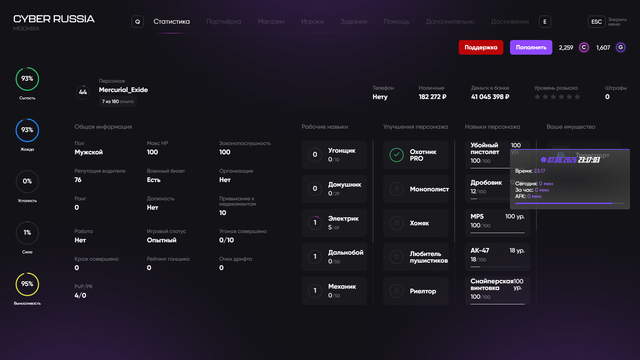Go to the Игроки tab

(312, 22)
